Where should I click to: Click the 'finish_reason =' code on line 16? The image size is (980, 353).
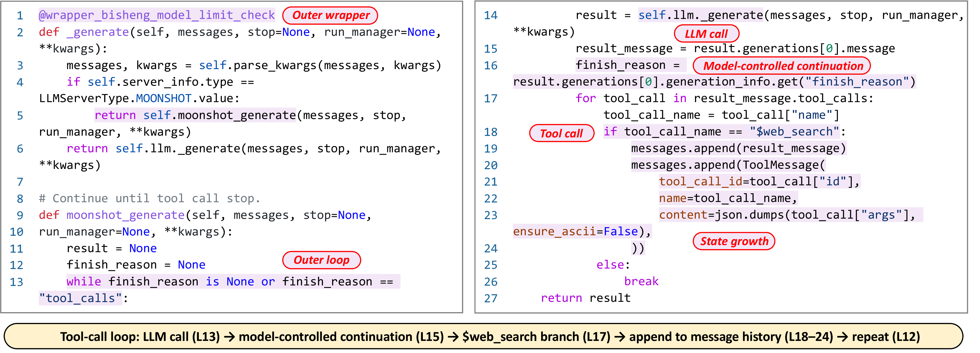[631, 65]
